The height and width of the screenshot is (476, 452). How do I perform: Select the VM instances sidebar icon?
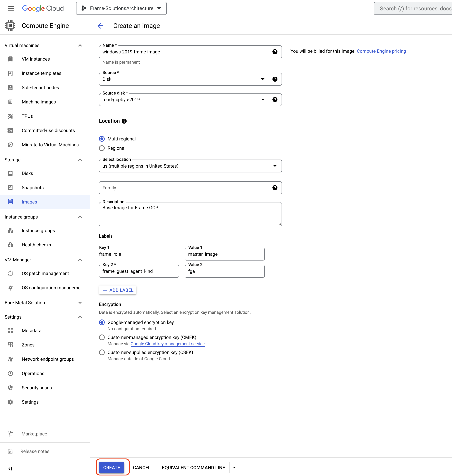(x=10, y=59)
